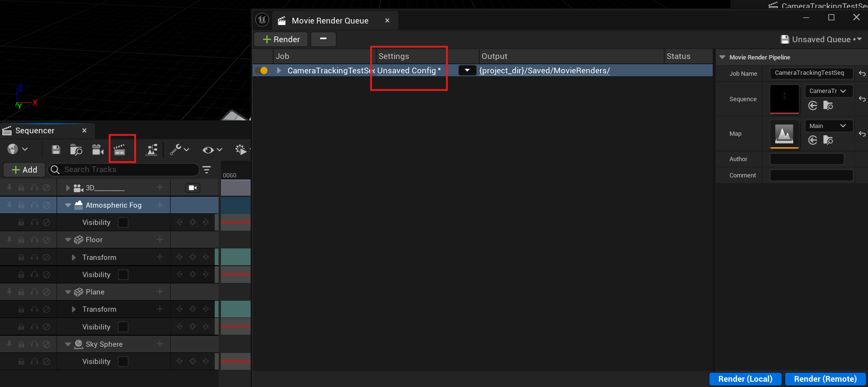This screenshot has height=387, width=868.
Task: Jump to next key on Sky Sphere Visibility
Action: pos(206,361)
